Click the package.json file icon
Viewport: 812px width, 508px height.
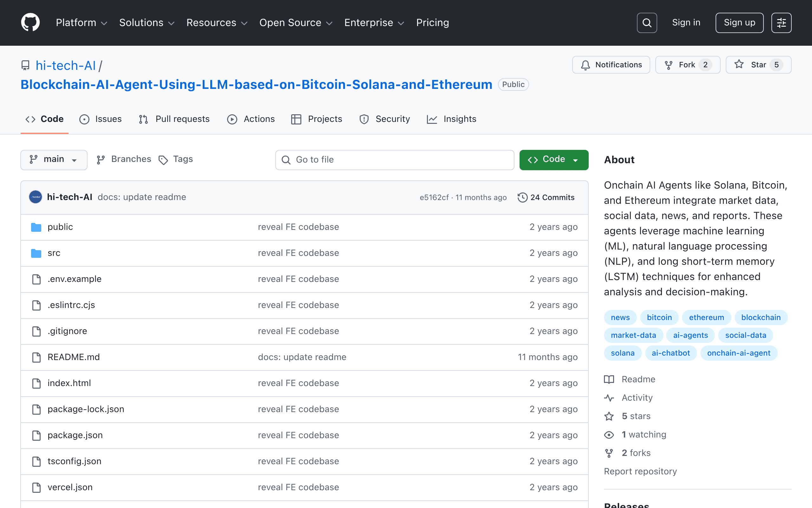(36, 435)
